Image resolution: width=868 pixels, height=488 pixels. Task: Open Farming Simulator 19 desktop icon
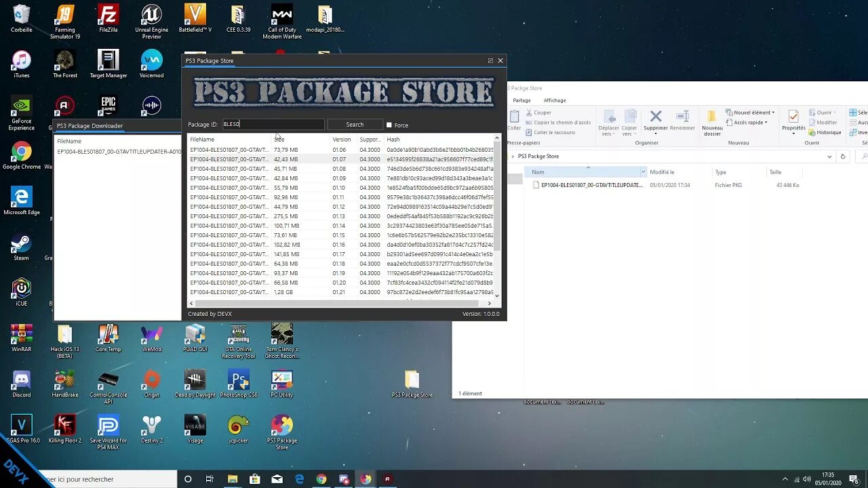coord(65,22)
